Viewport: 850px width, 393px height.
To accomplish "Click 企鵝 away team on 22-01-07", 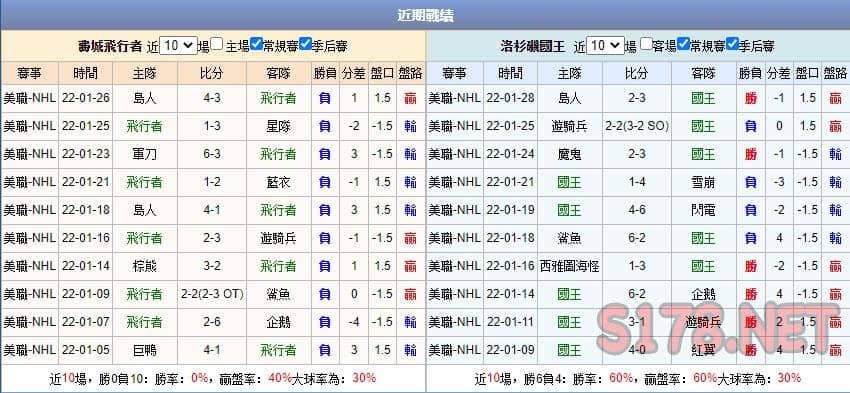I will pos(278,322).
